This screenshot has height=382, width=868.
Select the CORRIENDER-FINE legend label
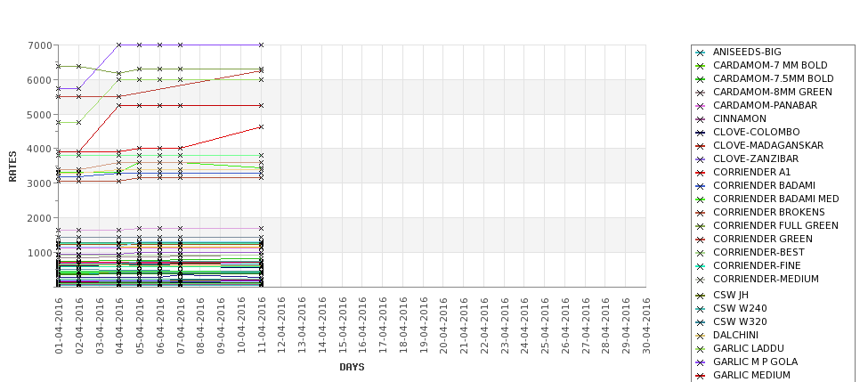757,265
